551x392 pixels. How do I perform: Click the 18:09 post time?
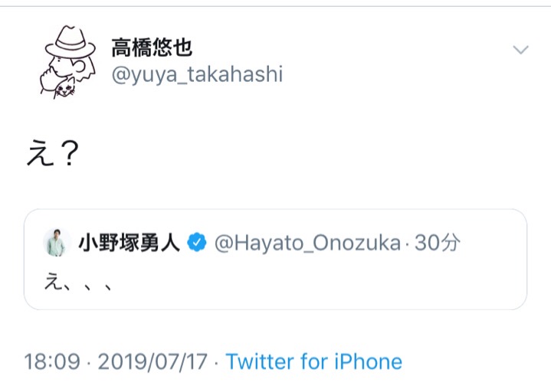(x=51, y=361)
